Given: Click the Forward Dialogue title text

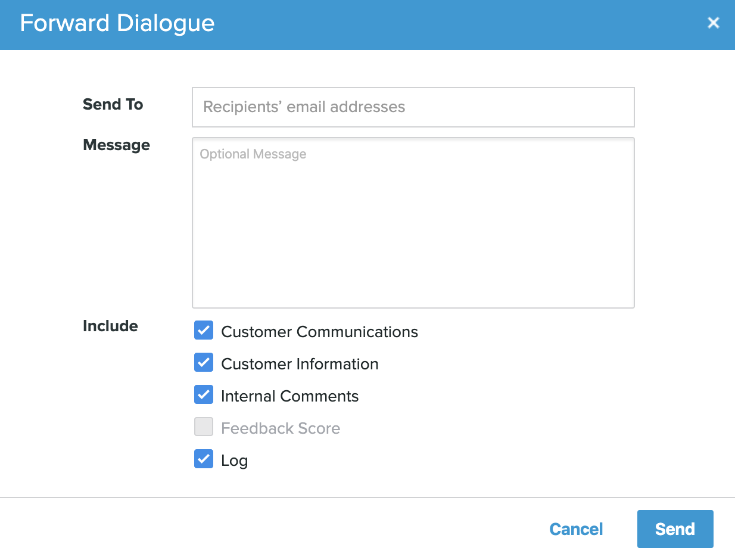Looking at the screenshot, I should coord(117,24).
